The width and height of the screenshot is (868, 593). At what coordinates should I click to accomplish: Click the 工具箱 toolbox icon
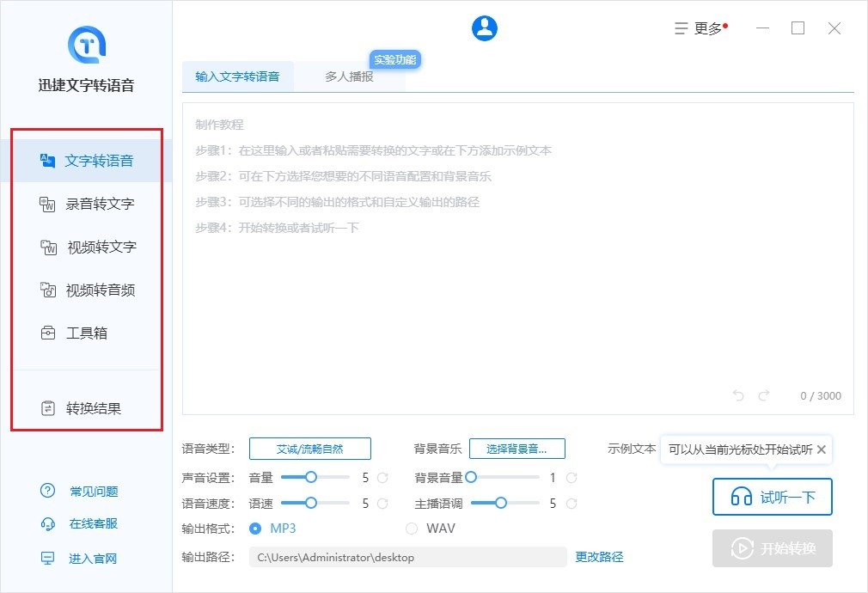coord(48,333)
